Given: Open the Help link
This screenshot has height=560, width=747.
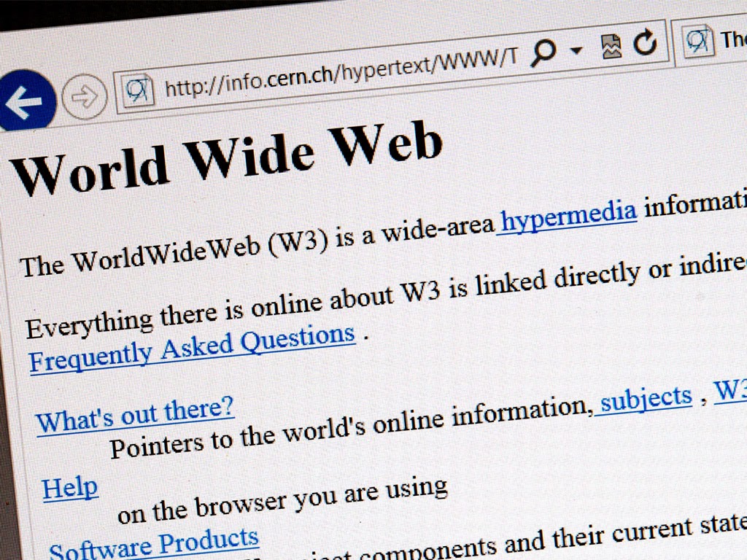Looking at the screenshot, I should coord(70,488).
